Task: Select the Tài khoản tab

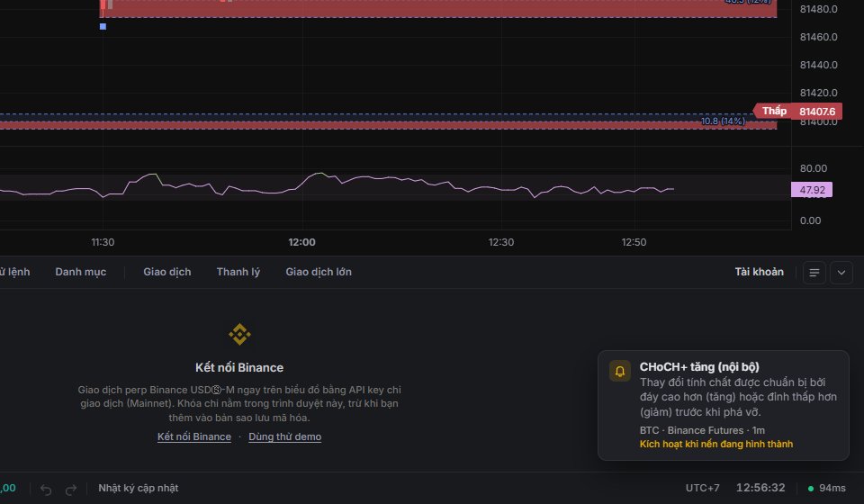Action: [759, 272]
